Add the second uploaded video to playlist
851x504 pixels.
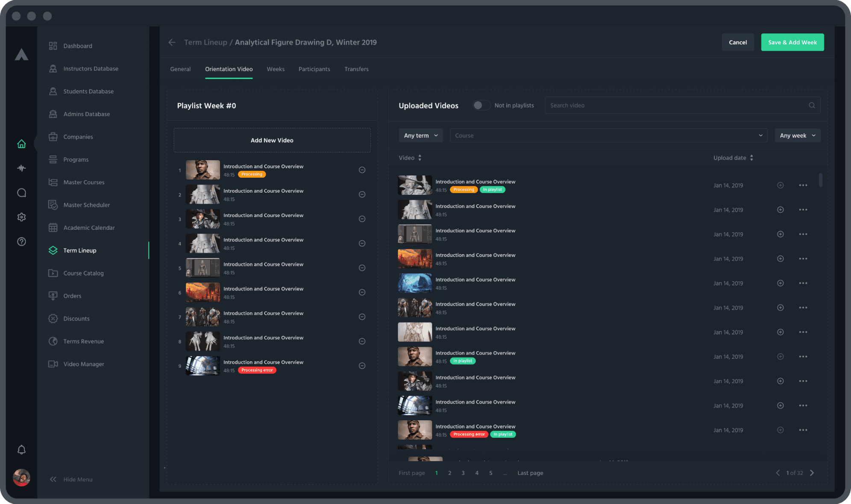pos(780,210)
